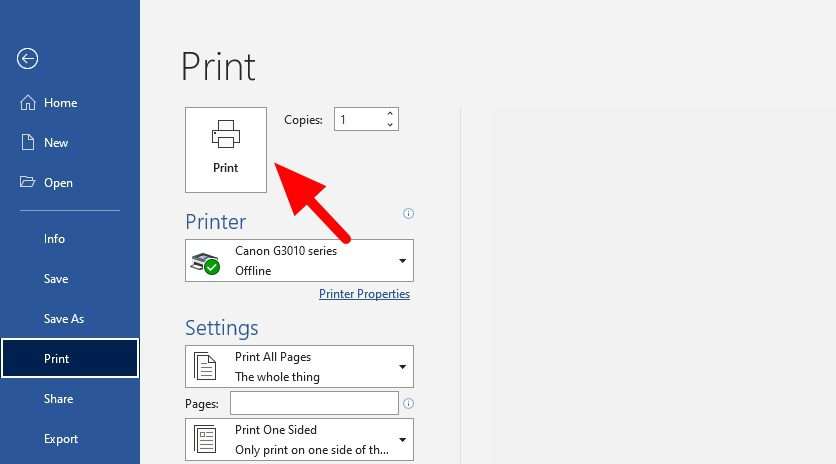Click info icon beside Pages field
836x464 pixels.
pos(408,404)
